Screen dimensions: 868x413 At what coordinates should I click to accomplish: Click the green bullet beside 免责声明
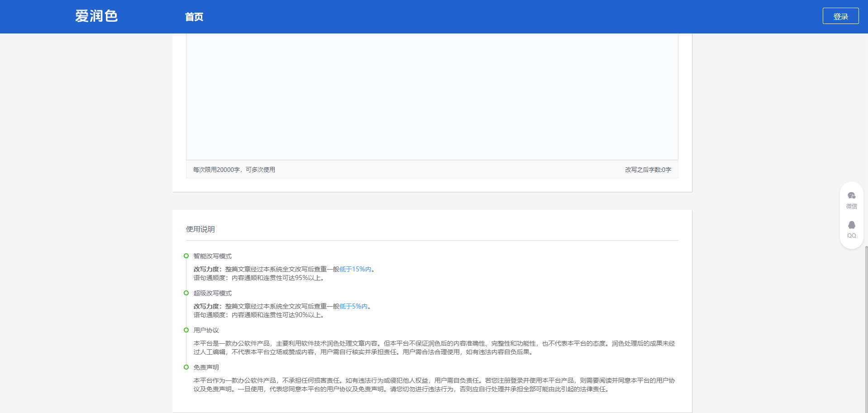tap(186, 367)
